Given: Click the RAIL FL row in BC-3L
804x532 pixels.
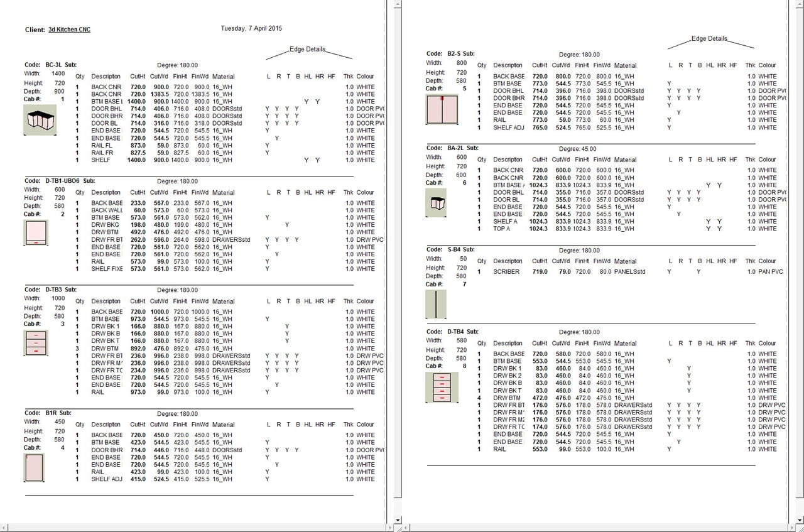Looking at the screenshot, I should pos(226,145).
